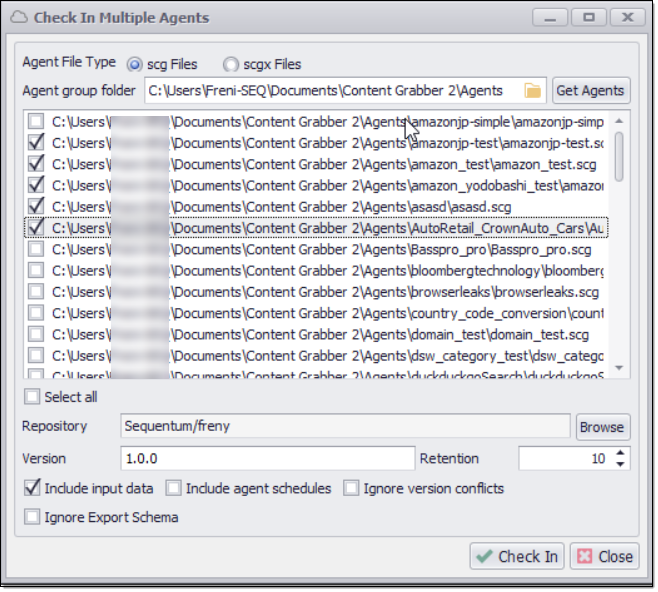Select the scgx Files radio button
Screen dimensions: 658x592
(x=231, y=64)
